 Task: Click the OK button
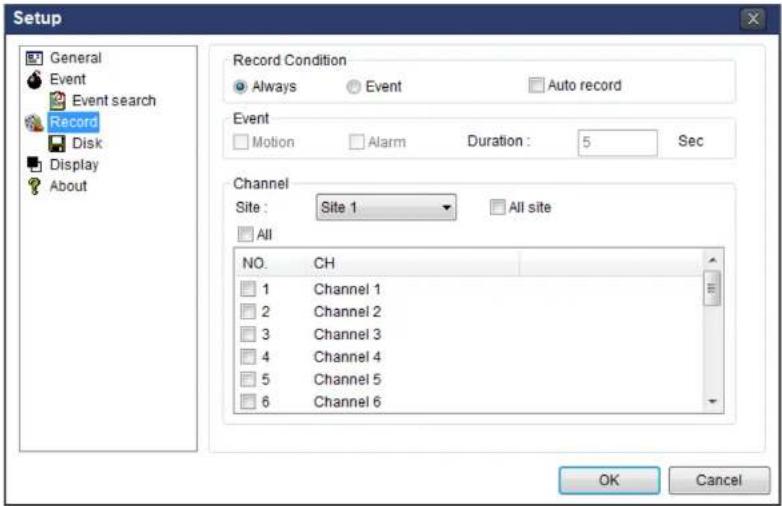pos(609,481)
